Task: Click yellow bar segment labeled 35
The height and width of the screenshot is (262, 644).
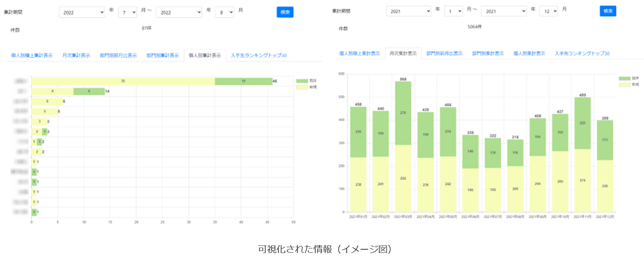Action: click(x=123, y=81)
